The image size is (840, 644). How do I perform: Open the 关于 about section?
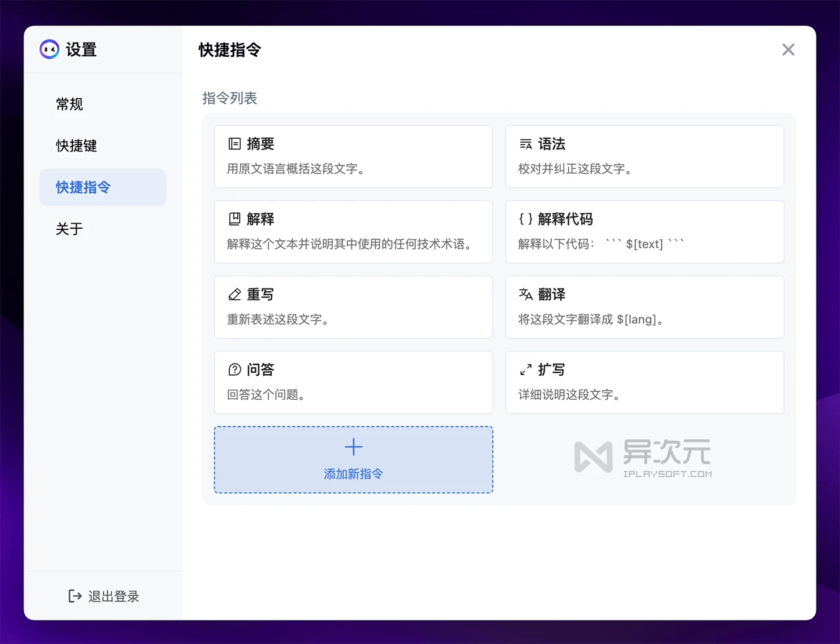[x=69, y=229]
